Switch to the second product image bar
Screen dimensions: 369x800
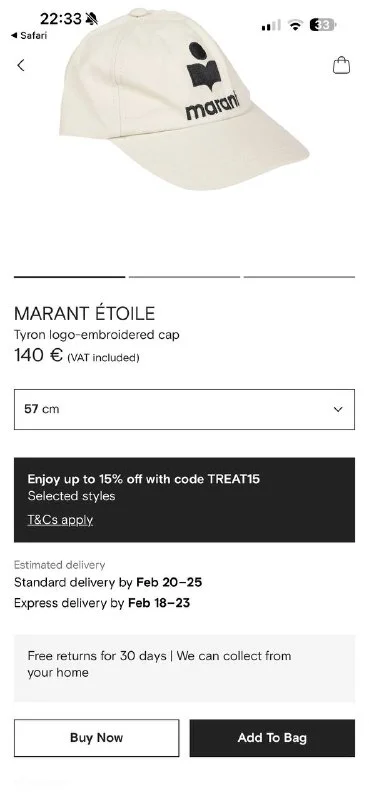tap(184, 277)
